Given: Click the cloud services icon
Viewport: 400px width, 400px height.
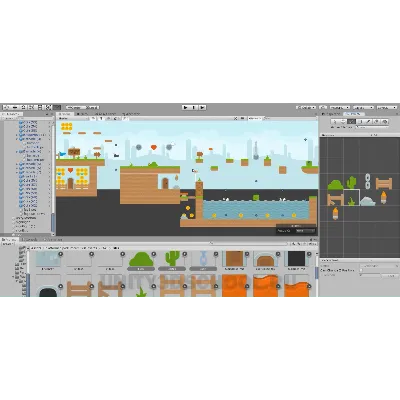Looking at the screenshot, I should [323, 107].
